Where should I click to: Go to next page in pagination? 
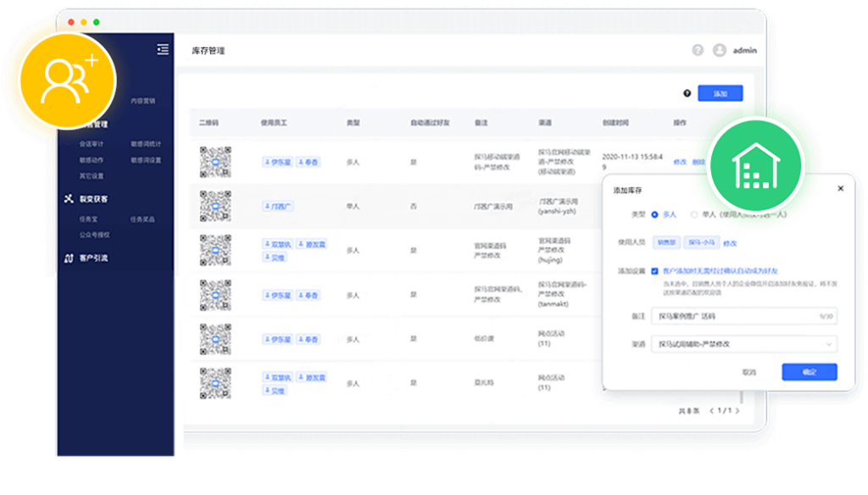coord(737,410)
